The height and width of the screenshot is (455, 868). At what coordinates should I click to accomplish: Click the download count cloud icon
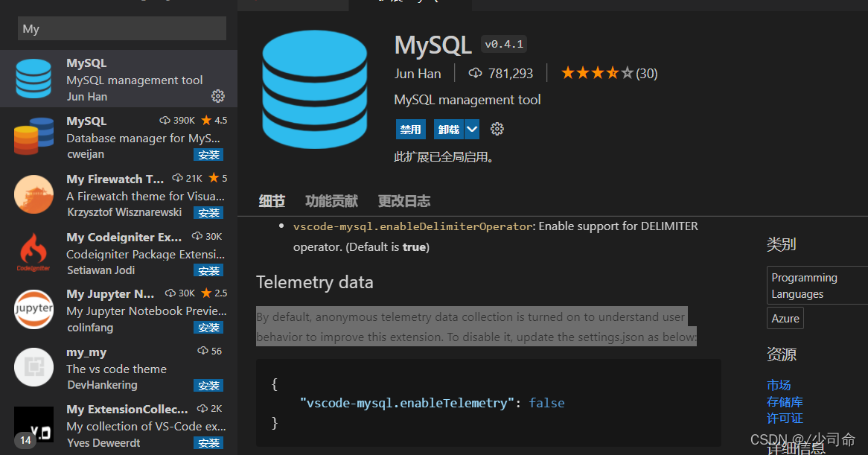coord(475,73)
